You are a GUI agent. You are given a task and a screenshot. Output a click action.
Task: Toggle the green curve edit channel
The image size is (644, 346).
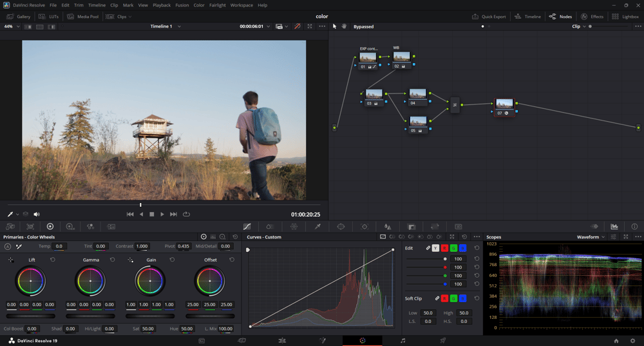453,248
